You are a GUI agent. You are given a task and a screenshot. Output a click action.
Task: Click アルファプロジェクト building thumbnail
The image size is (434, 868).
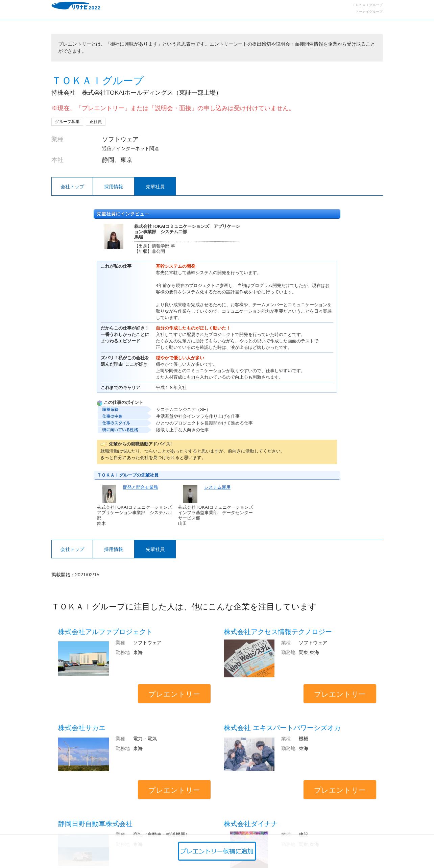[x=83, y=658]
